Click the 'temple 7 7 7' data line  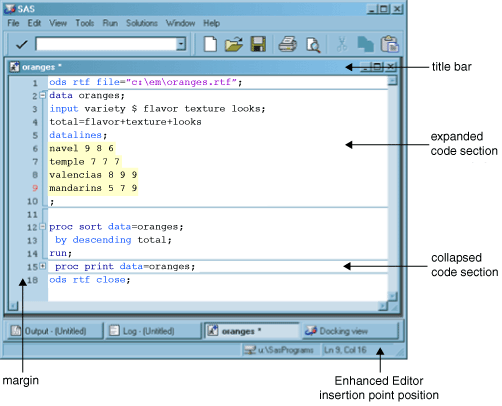[85, 162]
